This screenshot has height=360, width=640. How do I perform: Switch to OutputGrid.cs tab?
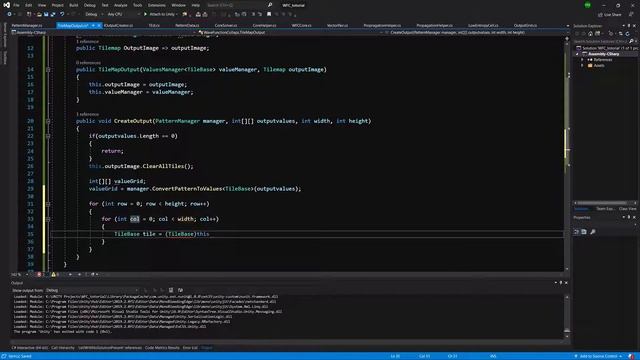tap(525, 25)
